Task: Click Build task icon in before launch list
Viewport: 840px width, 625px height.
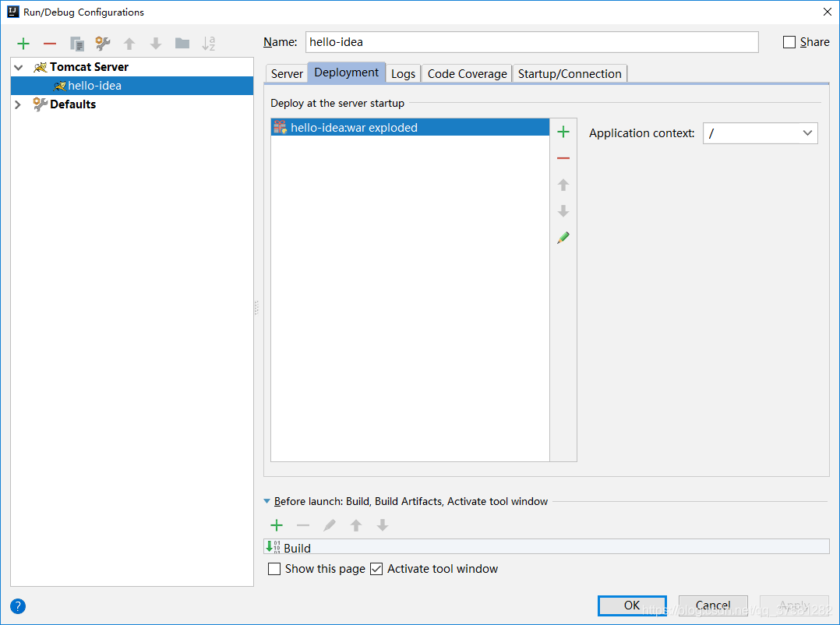Action: pos(274,547)
